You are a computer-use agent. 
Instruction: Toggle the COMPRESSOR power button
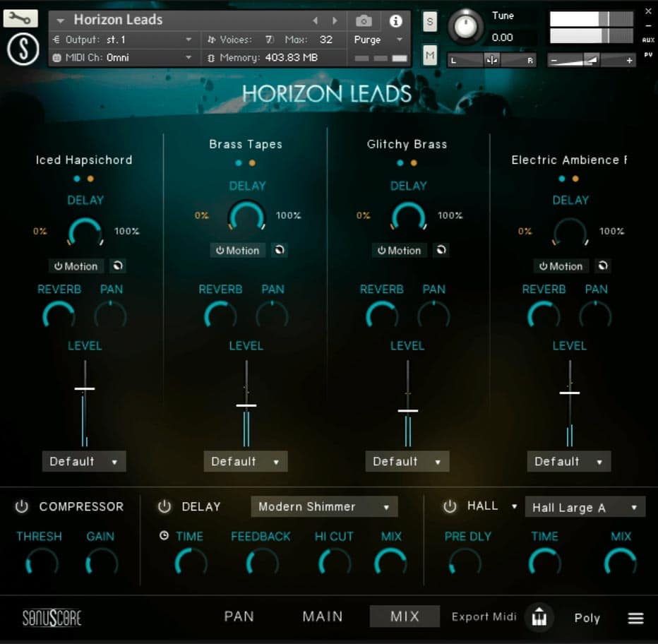tap(22, 506)
